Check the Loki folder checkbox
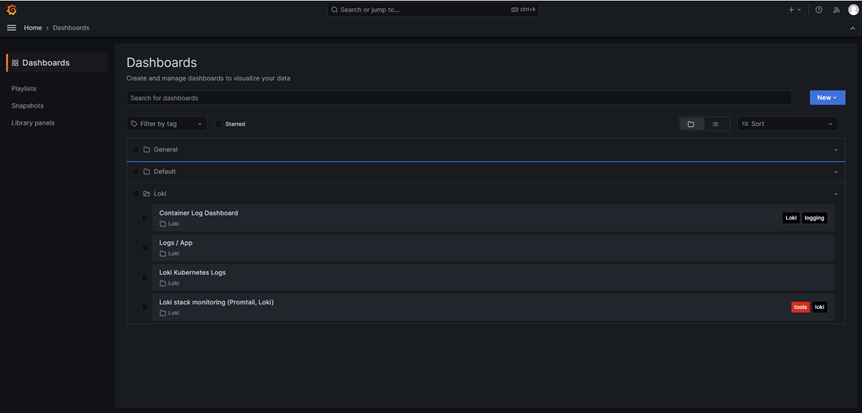 136,194
